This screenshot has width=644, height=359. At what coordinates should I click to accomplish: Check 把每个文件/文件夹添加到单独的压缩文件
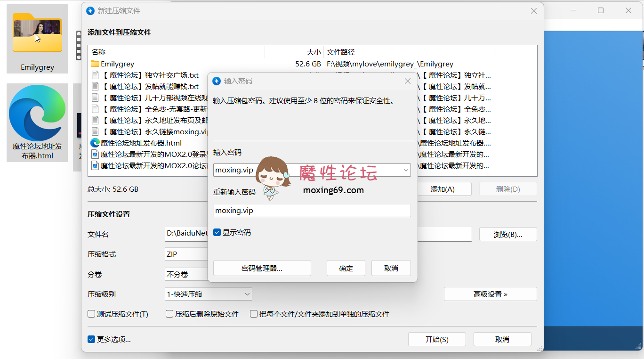pos(254,314)
